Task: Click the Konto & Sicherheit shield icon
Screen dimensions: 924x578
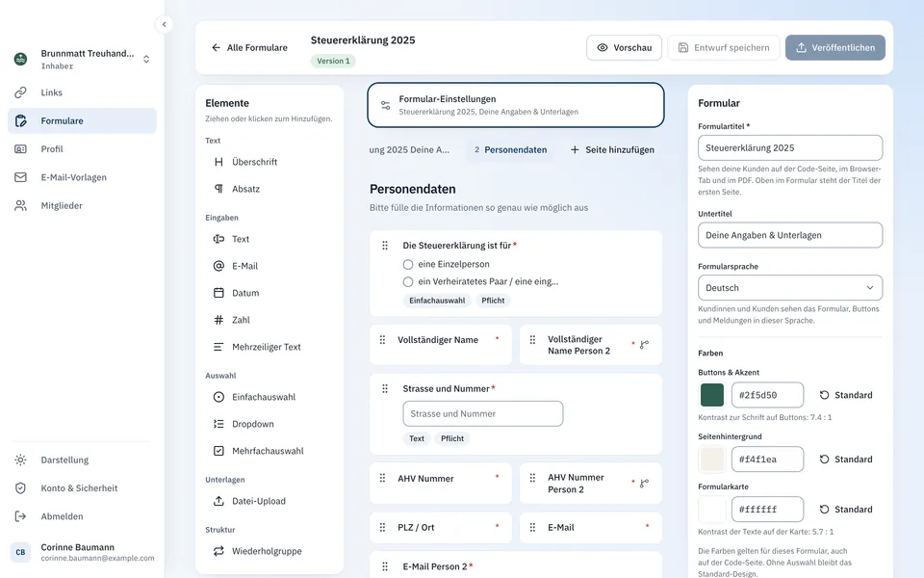Action: point(20,488)
